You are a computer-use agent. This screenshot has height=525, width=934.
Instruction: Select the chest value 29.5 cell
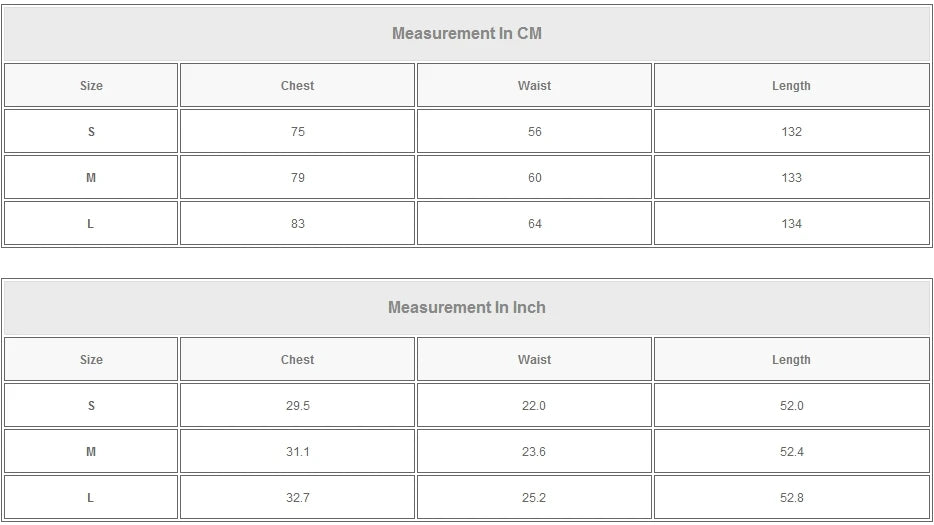click(297, 406)
